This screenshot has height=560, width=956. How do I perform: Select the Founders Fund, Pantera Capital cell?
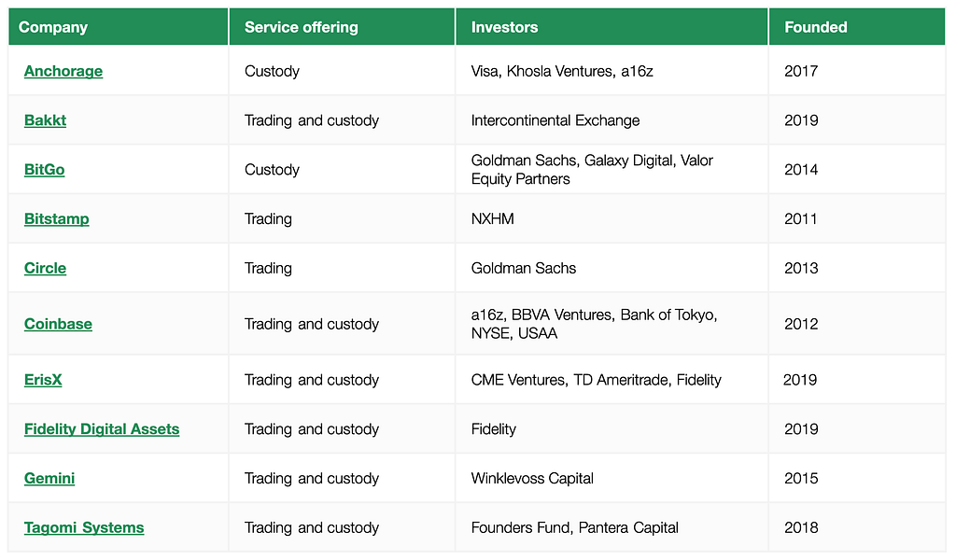[x=574, y=528]
